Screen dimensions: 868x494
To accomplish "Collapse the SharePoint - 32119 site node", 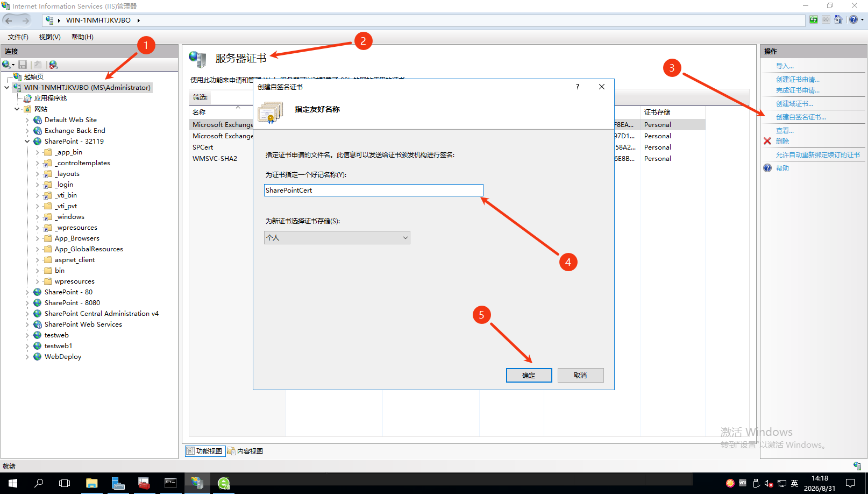I will point(27,142).
